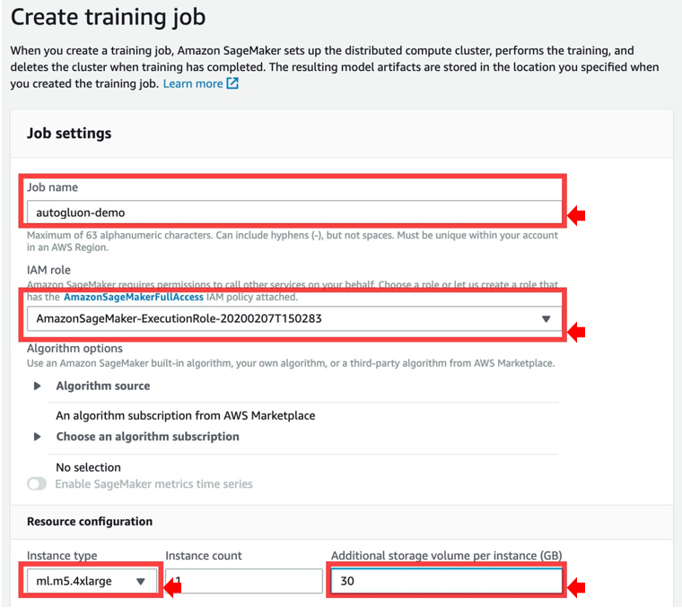The image size is (682, 616).
Task: Click the Algorithm options label
Action: 74,348
